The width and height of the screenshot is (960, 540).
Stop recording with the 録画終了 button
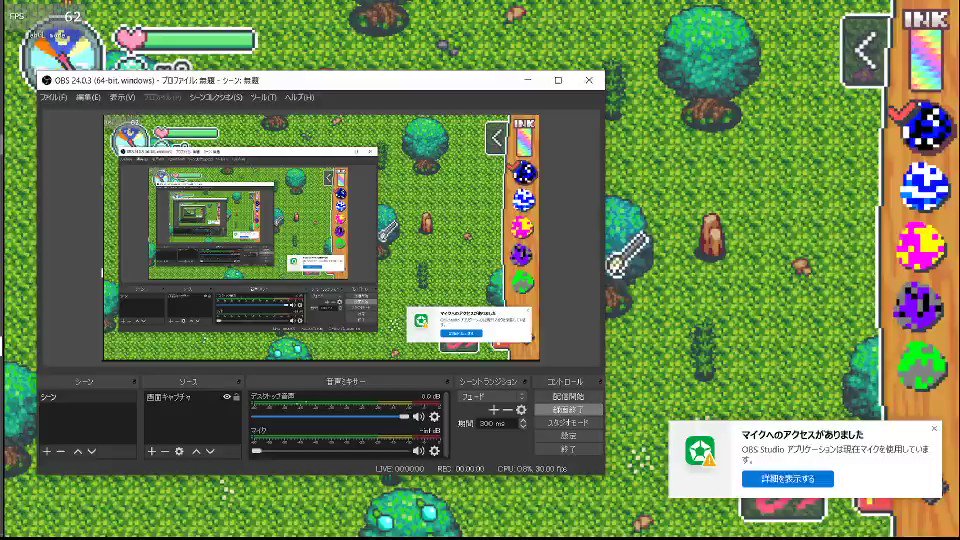pos(568,410)
